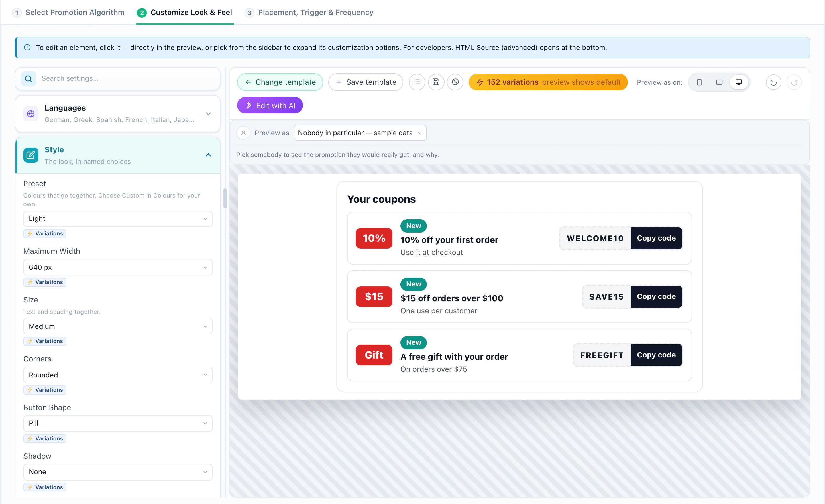
Task: Click the circle-slash reset icon
Action: click(455, 82)
